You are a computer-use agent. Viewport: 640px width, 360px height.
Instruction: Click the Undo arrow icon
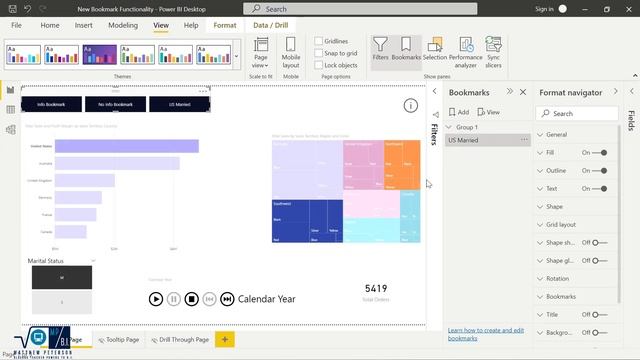coord(27,9)
